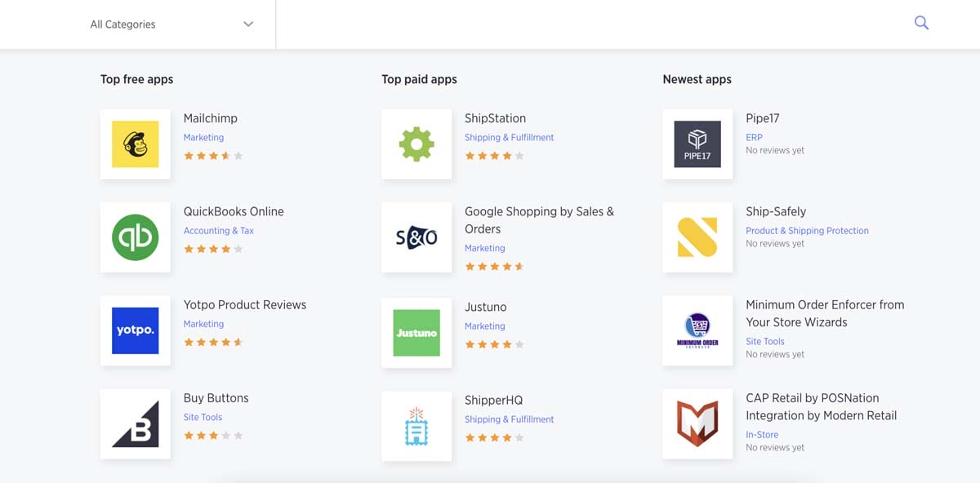Click the Buy Buttons BigCommerce logo
The width and height of the screenshot is (980, 483).
(x=135, y=424)
